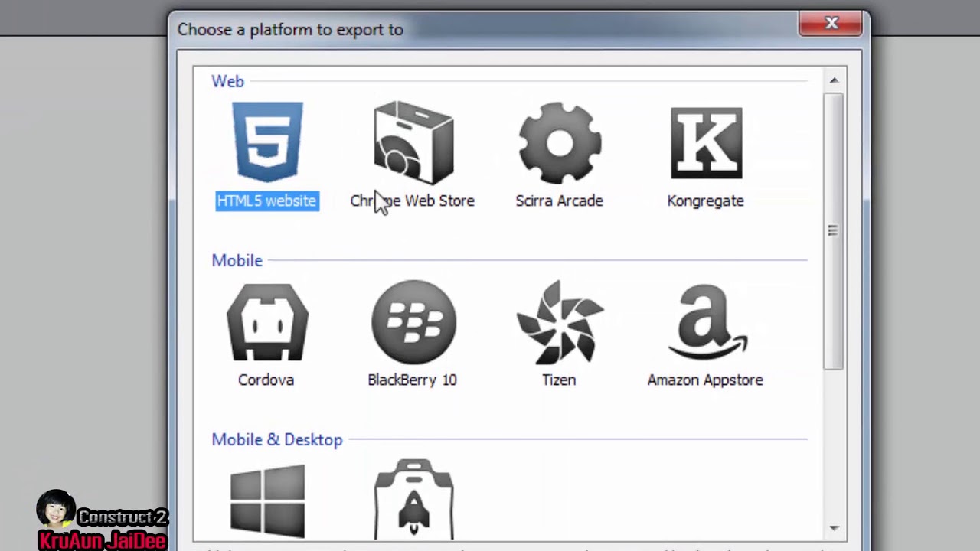
Task: Select the Scirra Arcade gear icon
Action: tap(560, 143)
